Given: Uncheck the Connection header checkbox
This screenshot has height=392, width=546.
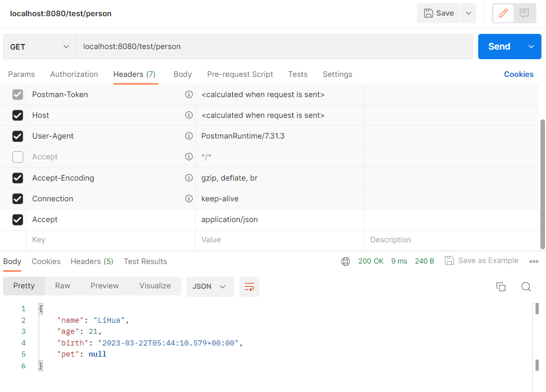Looking at the screenshot, I should pyautogui.click(x=18, y=199).
